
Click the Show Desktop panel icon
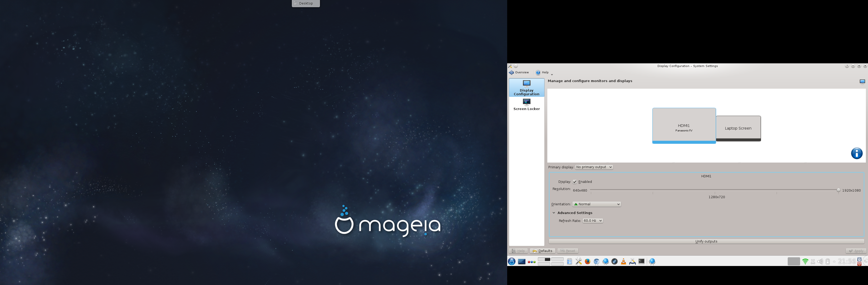point(522,262)
